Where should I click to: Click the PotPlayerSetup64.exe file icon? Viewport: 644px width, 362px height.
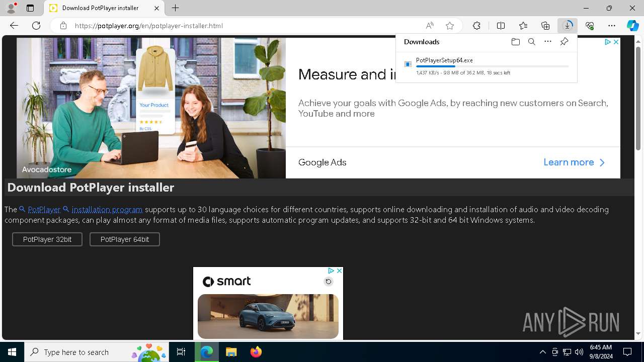(408, 64)
